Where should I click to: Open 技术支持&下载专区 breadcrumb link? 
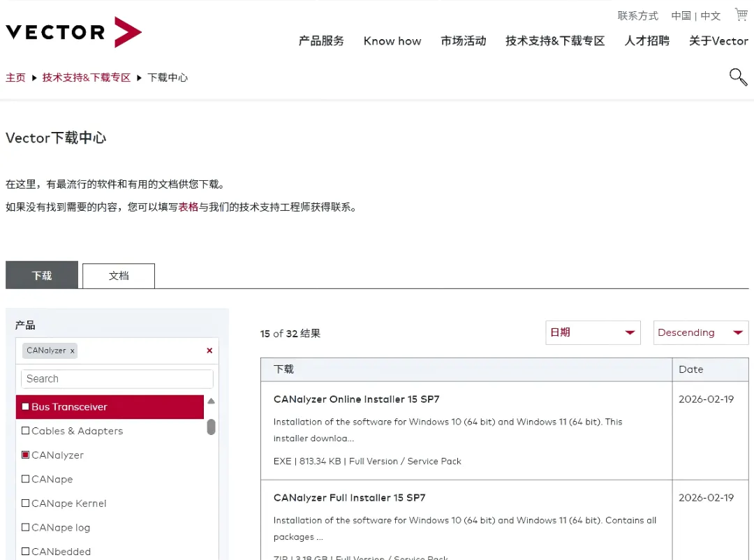pos(87,78)
